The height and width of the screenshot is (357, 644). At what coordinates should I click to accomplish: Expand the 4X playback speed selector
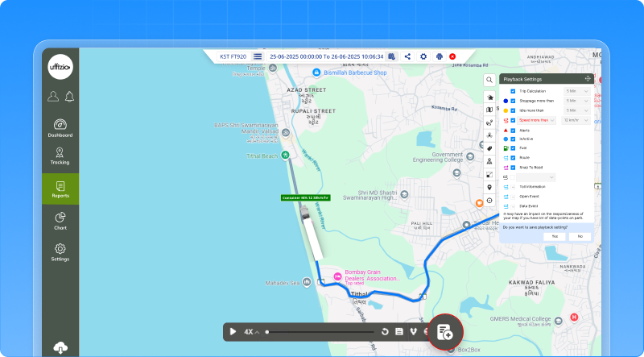[x=251, y=331]
